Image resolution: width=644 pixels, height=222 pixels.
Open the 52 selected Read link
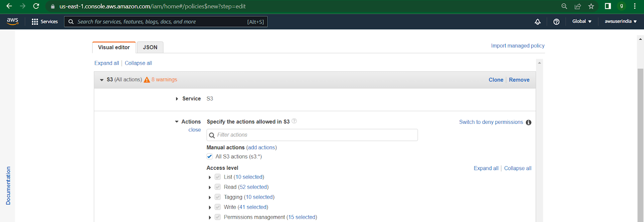[x=253, y=187]
